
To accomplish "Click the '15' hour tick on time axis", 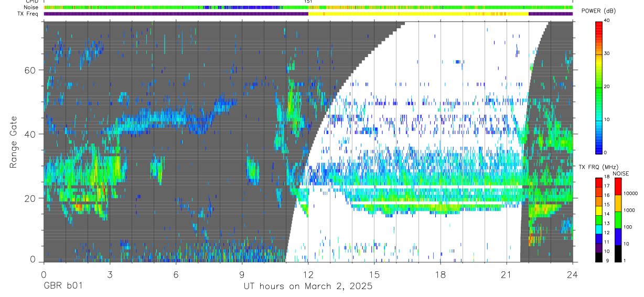I will (374, 274).
